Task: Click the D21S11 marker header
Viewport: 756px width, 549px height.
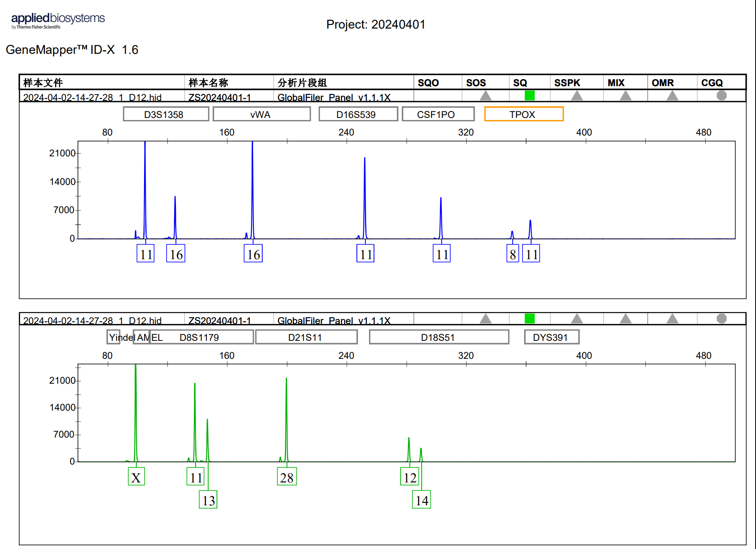Action: pyautogui.click(x=306, y=337)
